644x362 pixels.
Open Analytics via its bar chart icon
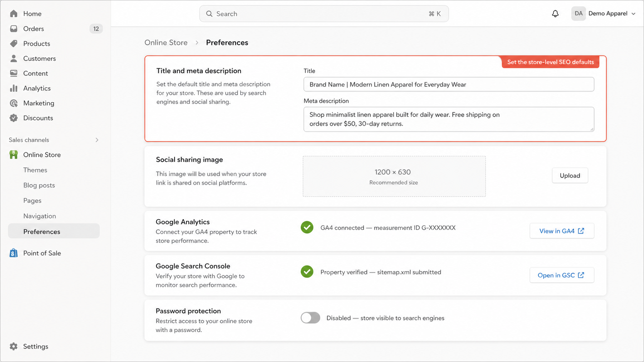tap(13, 88)
